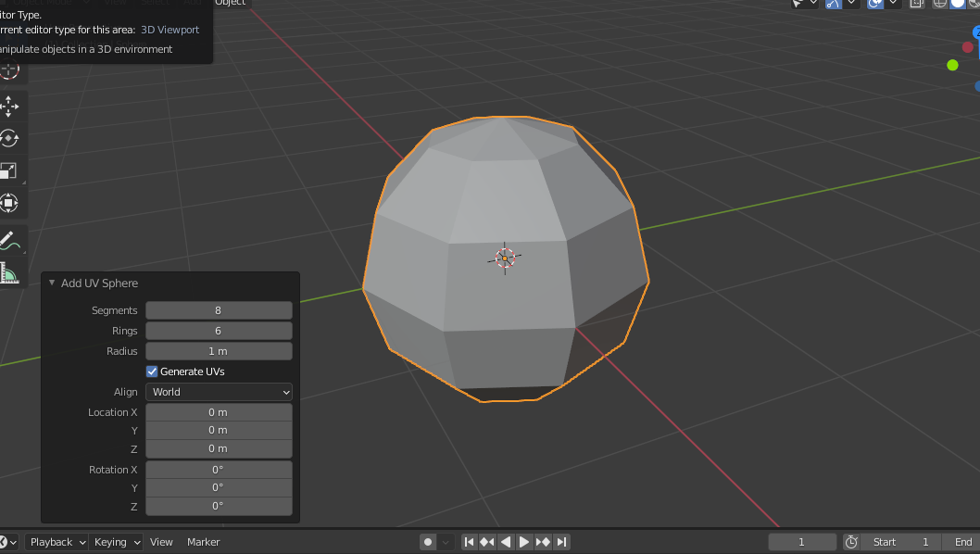Play the animation in reverse
Screen dimensions: 980x554
click(x=506, y=542)
